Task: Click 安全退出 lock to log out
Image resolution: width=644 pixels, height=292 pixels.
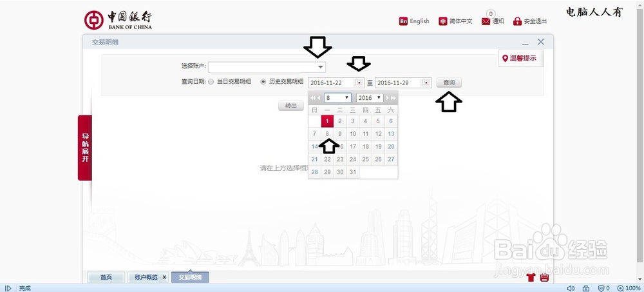Action: 530,21
